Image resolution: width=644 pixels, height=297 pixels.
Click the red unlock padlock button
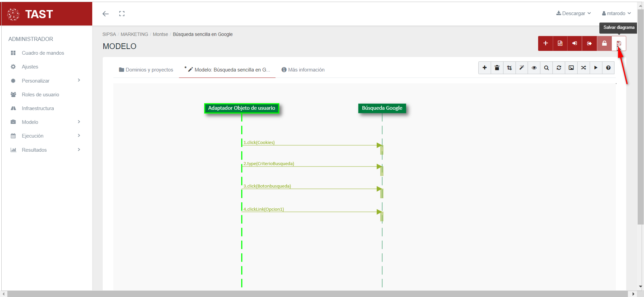(604, 43)
